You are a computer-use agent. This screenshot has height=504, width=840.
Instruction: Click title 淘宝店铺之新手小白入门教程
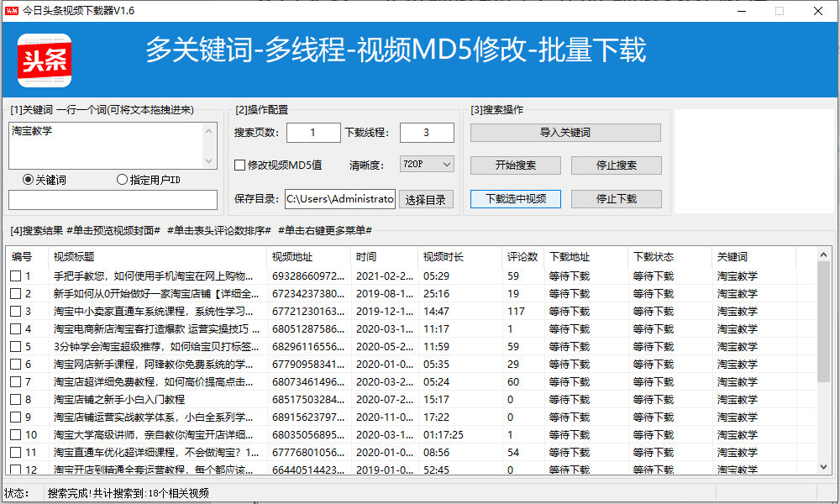[x=119, y=400]
